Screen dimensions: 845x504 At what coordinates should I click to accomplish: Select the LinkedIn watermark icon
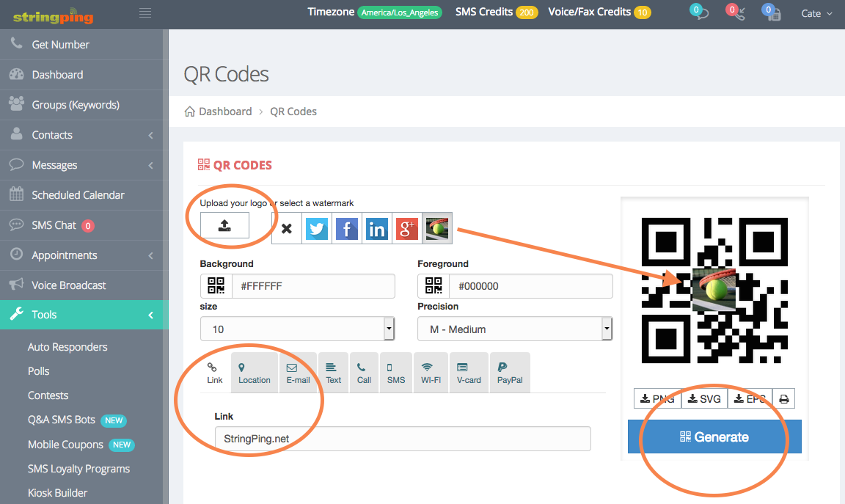coord(376,228)
